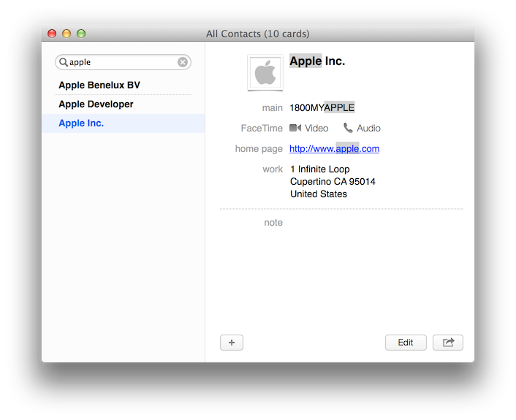Add a new contact with plus button

tap(232, 343)
